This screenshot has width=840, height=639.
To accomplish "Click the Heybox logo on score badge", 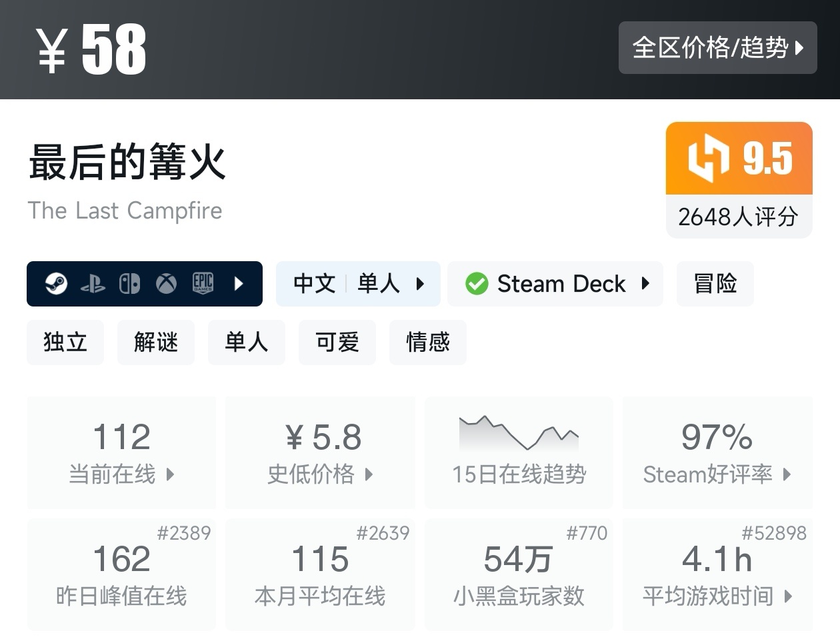I will tap(708, 158).
